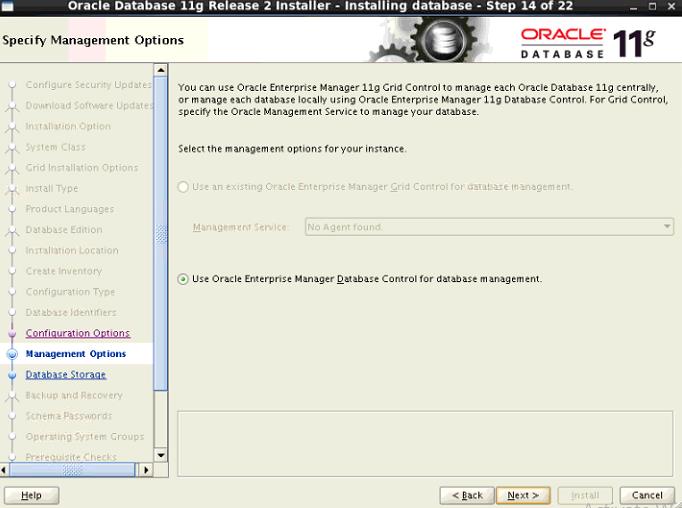The image size is (682, 508).
Task: Select existing Grid Control radio option
Action: click(183, 187)
